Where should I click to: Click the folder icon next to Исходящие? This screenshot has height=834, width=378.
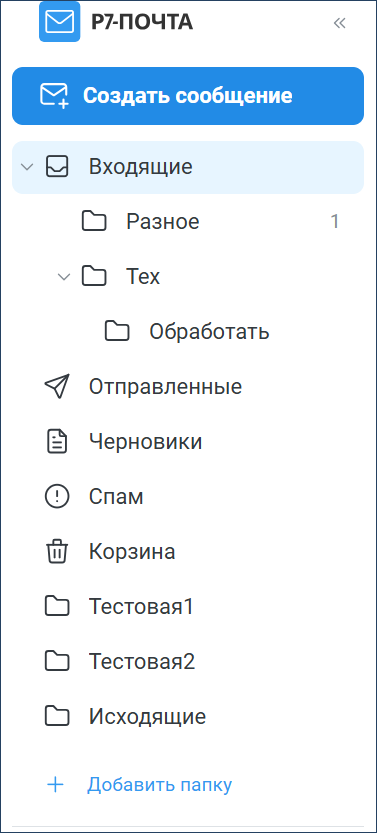pos(57,716)
